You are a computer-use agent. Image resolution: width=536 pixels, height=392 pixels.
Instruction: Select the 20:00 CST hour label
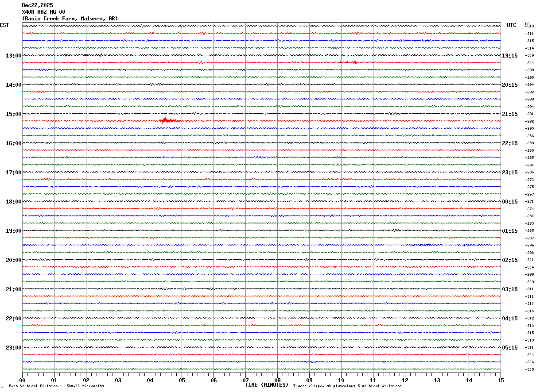13,260
